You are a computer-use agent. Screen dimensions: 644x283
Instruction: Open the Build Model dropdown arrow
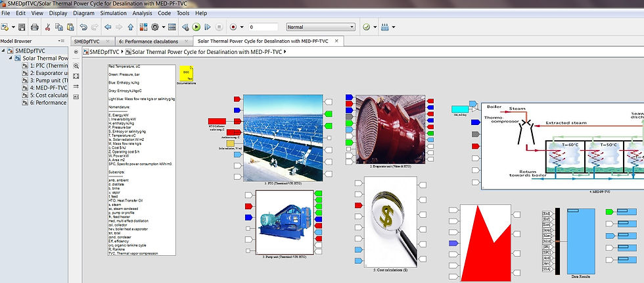(x=394, y=27)
